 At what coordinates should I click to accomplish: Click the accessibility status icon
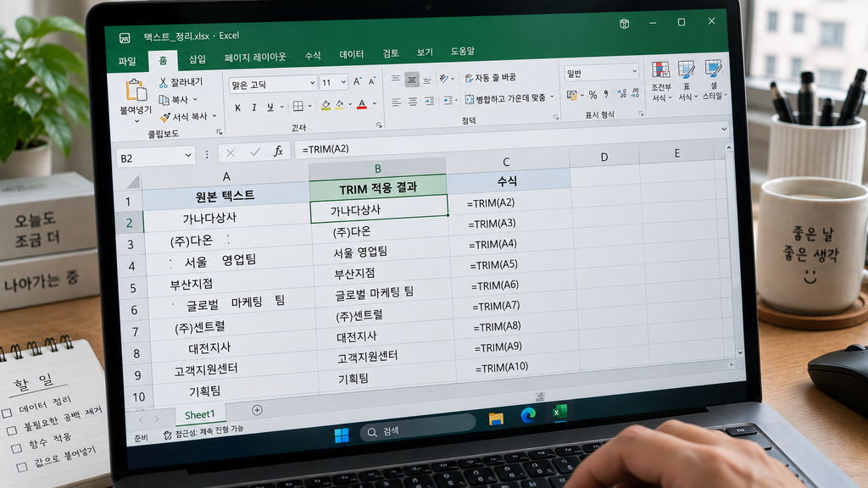pos(167,435)
